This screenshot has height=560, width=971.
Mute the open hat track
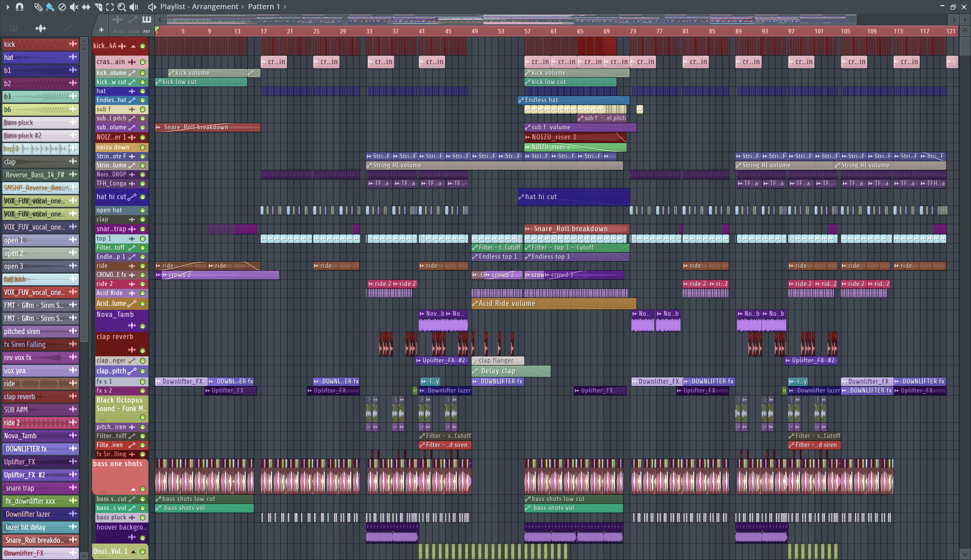coord(143,210)
